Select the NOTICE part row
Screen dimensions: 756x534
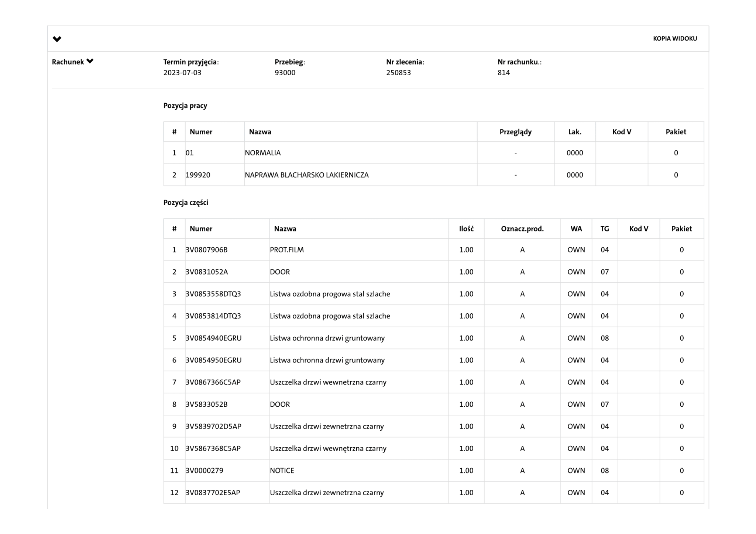(282, 471)
